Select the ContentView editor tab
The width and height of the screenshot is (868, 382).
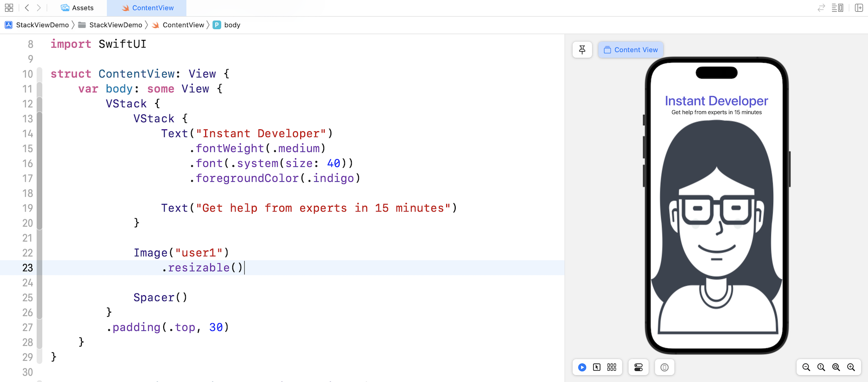pyautogui.click(x=147, y=8)
